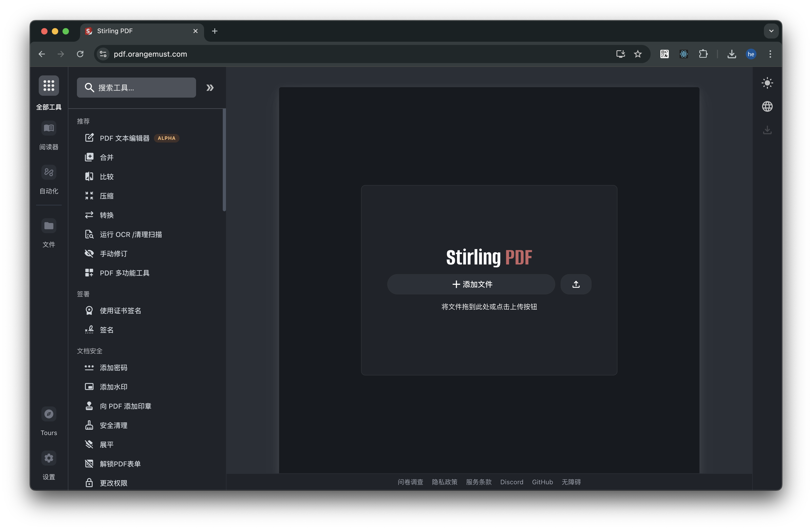Select the 压缩 compress tool
This screenshot has height=530, width=812.
106,196
